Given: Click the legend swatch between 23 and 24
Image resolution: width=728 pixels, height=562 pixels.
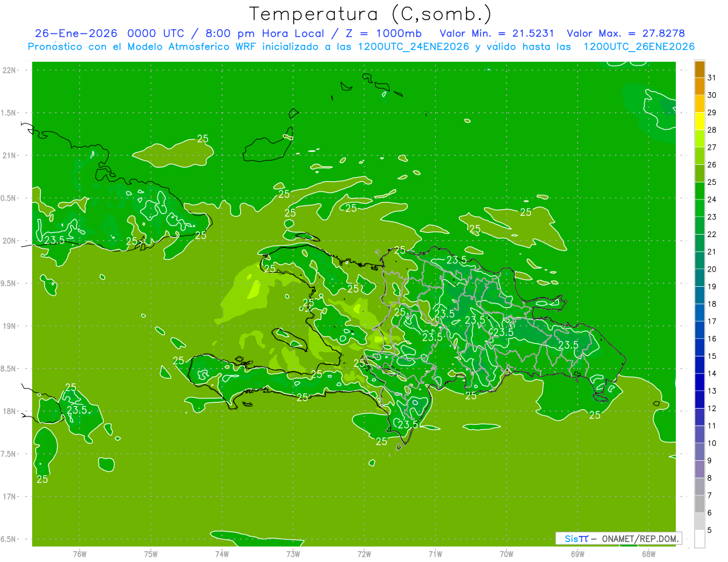Looking at the screenshot, I should coord(699,209).
